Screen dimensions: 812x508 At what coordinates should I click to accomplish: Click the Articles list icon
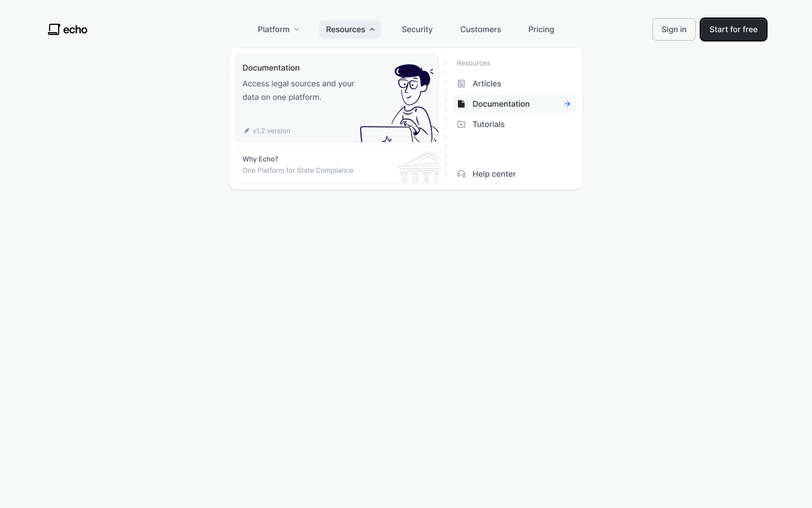tap(461, 84)
